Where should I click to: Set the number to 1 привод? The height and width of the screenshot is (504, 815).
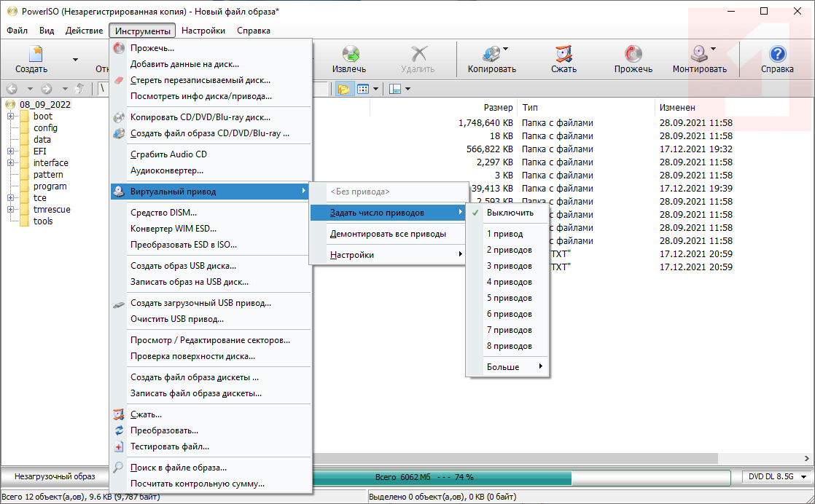(507, 234)
